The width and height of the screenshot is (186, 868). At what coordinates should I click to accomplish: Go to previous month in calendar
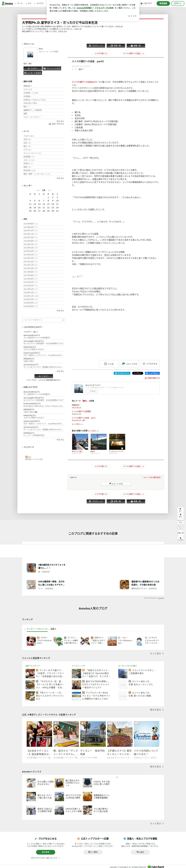tap(38, 190)
